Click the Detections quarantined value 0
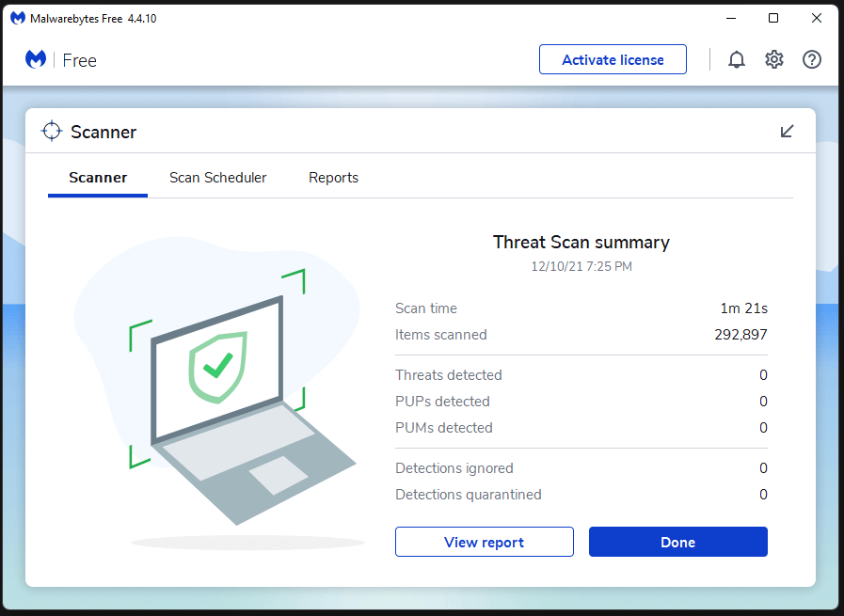 pyautogui.click(x=763, y=495)
